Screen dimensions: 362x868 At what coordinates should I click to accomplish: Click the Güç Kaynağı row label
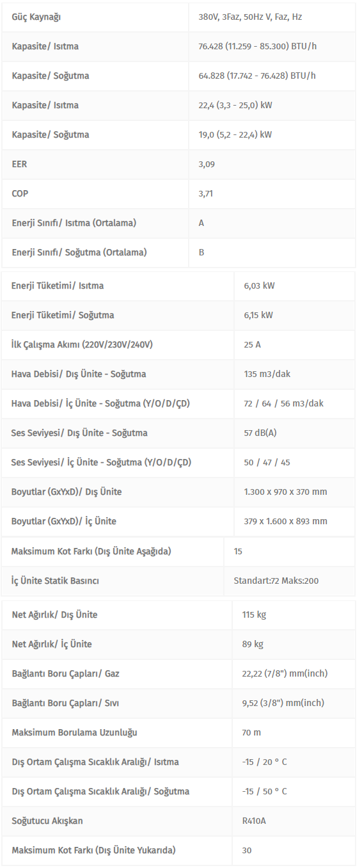(36, 17)
